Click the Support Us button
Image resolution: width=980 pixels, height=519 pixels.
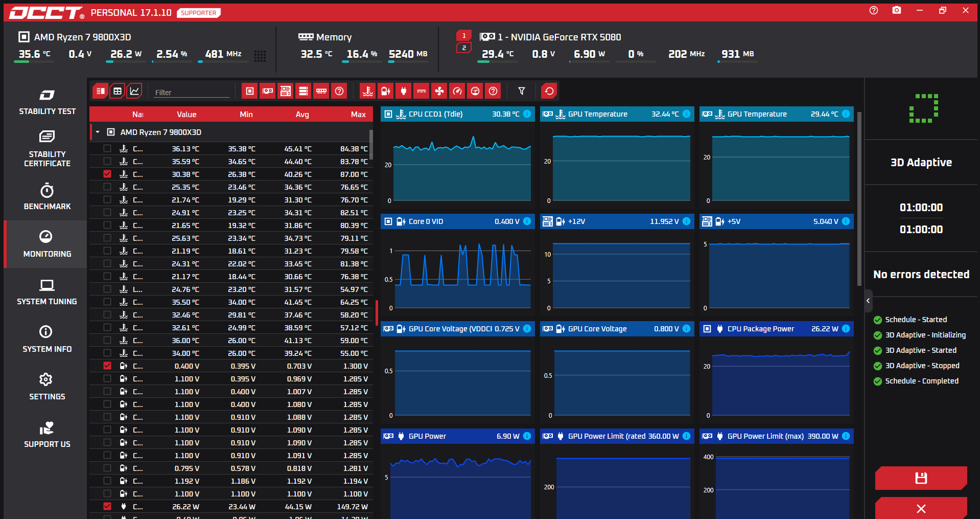pos(47,434)
